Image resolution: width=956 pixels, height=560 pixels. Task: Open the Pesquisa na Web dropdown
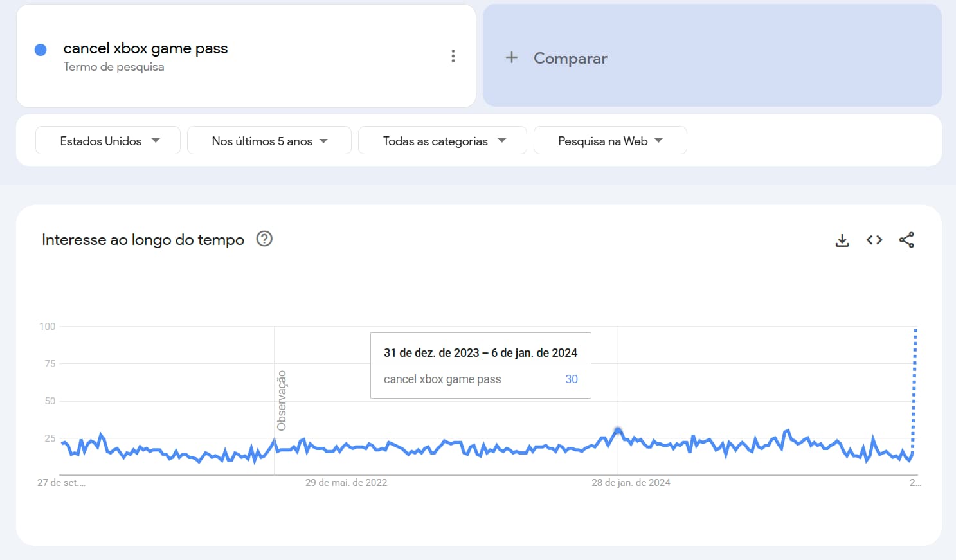(x=609, y=140)
